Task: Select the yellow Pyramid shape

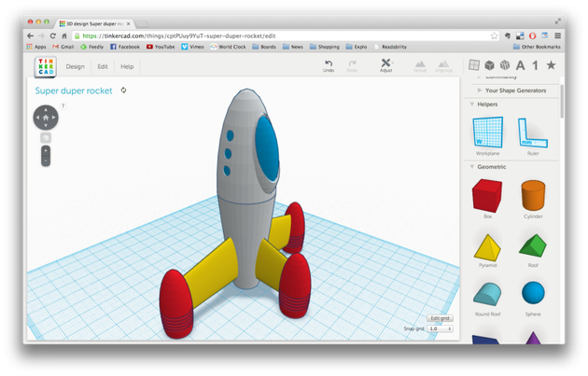Action: click(487, 251)
